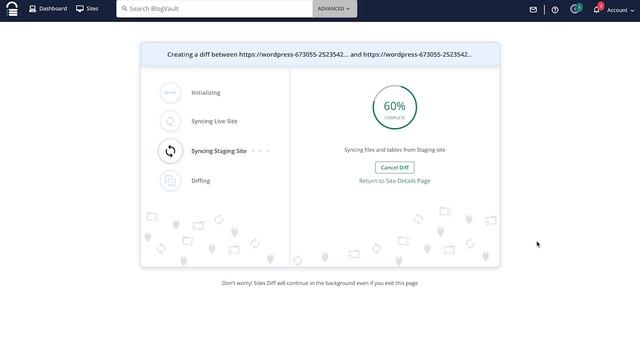640x360 pixels.
Task: Click the Cancel Diff button
Action: click(395, 167)
